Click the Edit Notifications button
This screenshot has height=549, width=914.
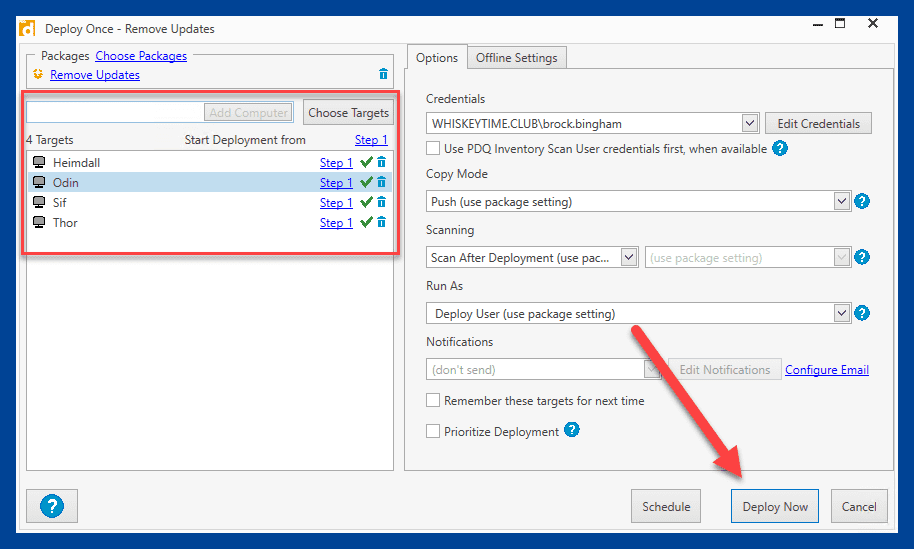click(x=725, y=369)
